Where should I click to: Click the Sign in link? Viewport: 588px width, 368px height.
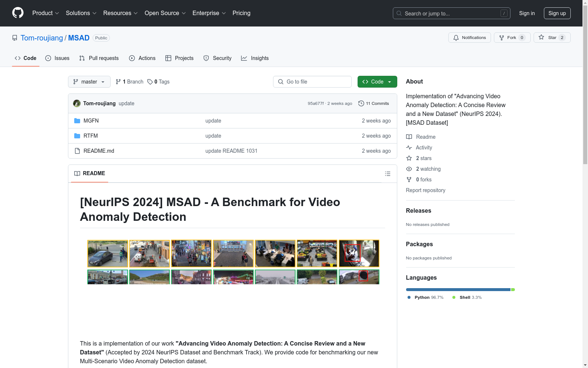[x=527, y=13]
